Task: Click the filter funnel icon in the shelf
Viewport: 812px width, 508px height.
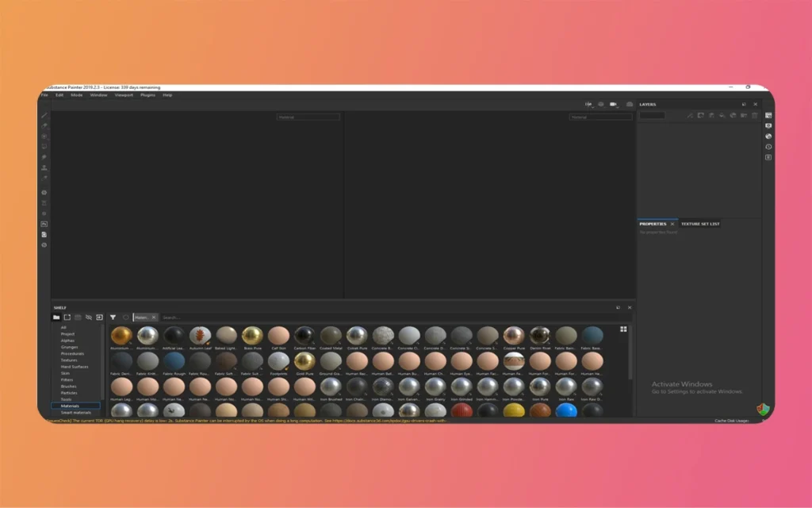Action: point(113,317)
